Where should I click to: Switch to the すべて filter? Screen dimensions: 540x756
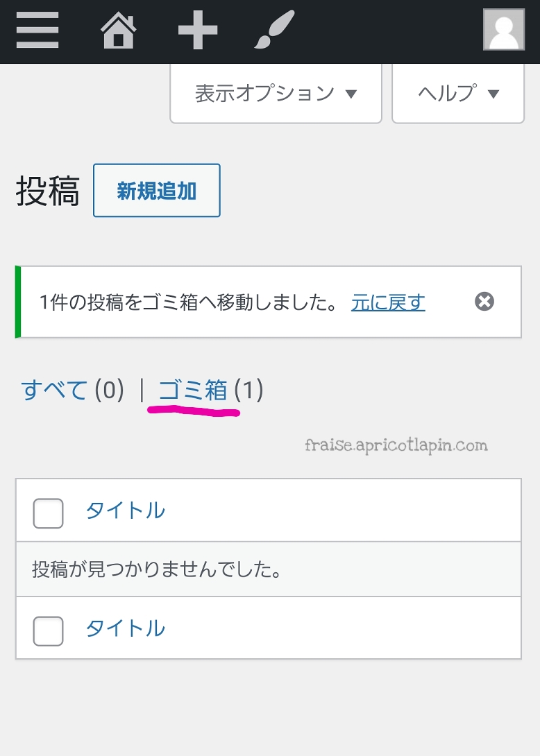54,390
